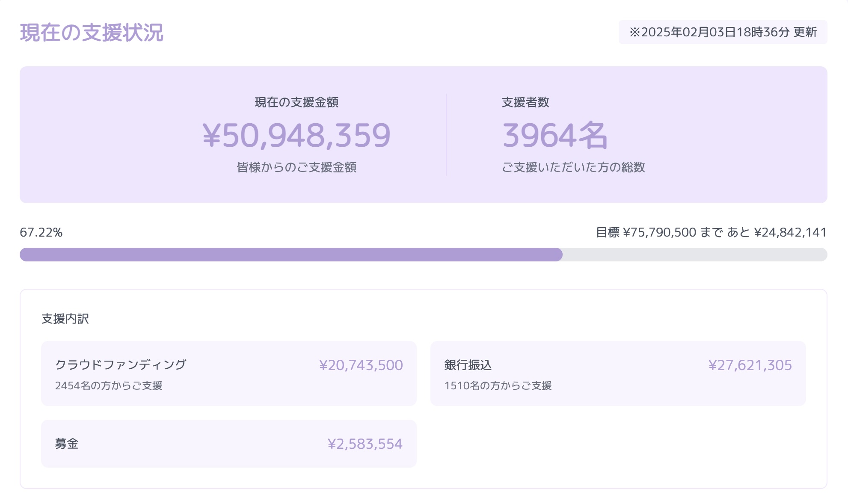Select the ¥27,621,305 bank transfer amount

pyautogui.click(x=750, y=365)
